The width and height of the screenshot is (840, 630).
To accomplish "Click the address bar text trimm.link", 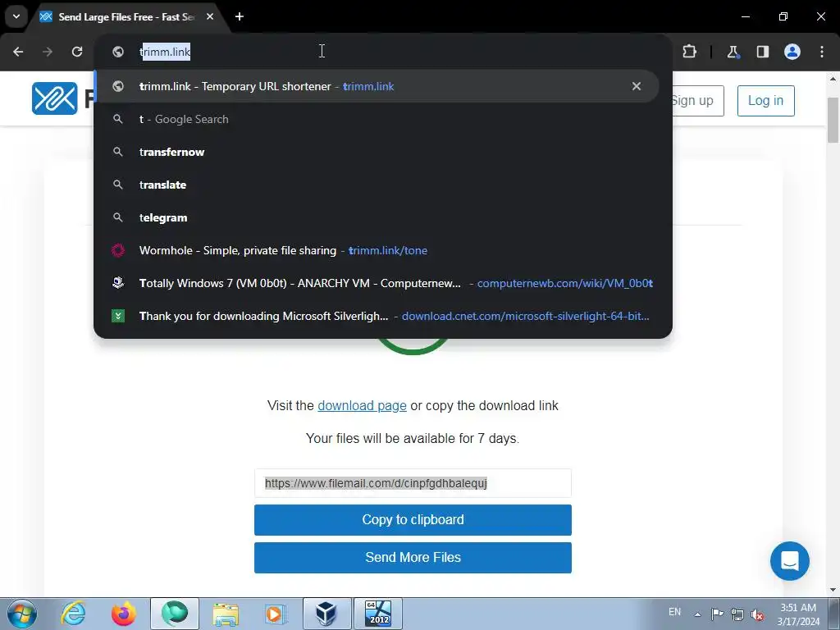I will 165,52.
